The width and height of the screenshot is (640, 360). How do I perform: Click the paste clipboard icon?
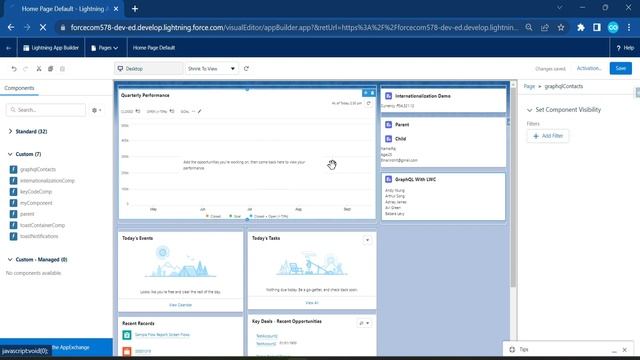62,69
